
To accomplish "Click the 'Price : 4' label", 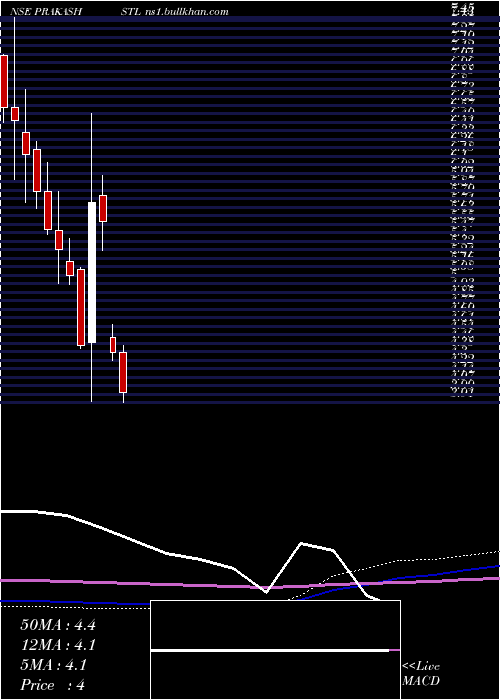I will 53,685.
